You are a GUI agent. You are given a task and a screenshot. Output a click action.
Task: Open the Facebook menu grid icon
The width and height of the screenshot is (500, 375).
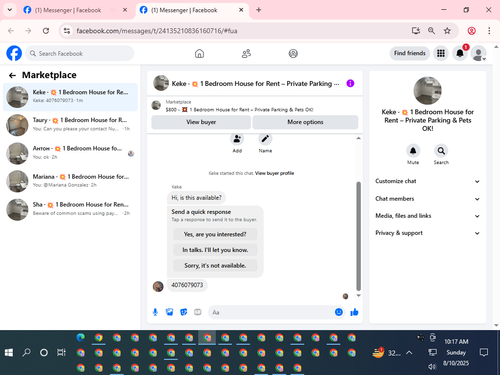point(441,53)
